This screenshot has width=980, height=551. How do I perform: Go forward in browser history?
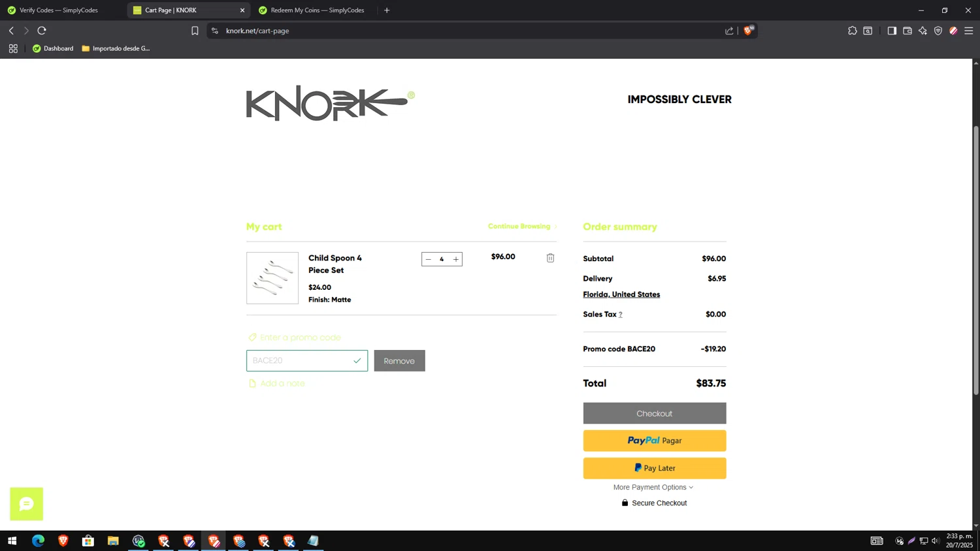(26, 31)
